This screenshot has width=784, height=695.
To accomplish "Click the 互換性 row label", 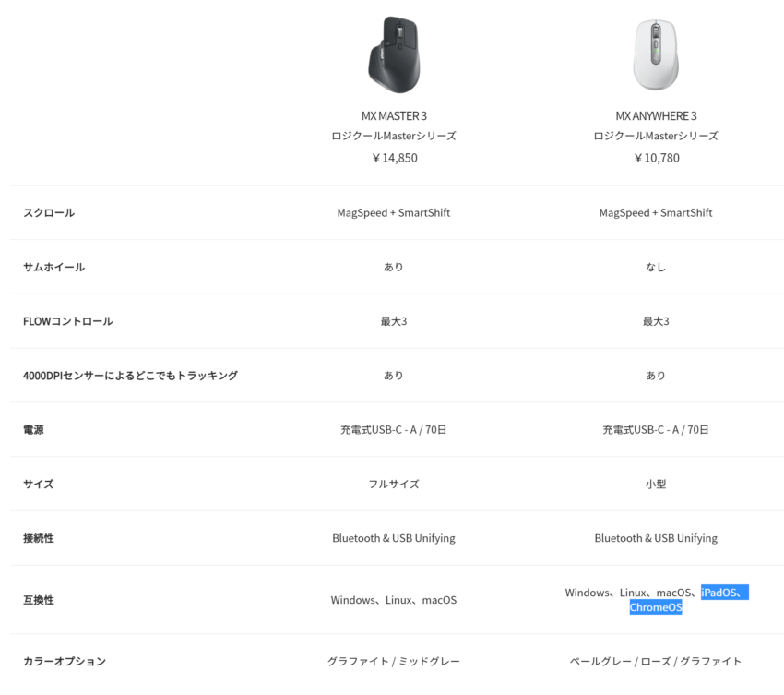I will [39, 600].
